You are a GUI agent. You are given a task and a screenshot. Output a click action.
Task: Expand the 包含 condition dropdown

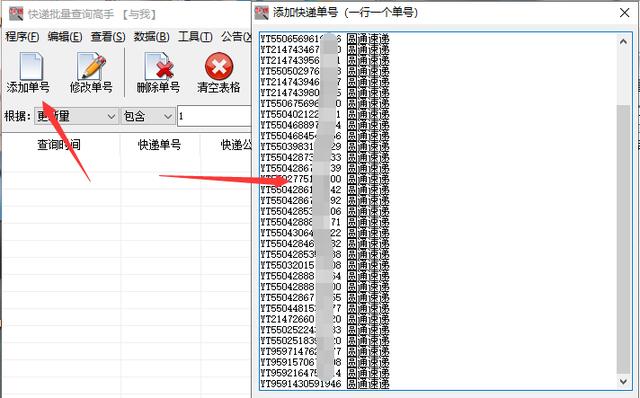(148, 116)
